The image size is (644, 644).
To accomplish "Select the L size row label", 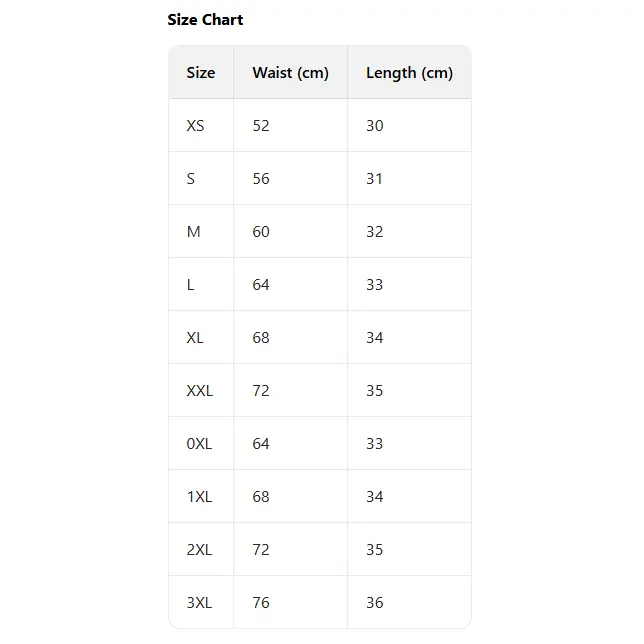I will 191,284.
